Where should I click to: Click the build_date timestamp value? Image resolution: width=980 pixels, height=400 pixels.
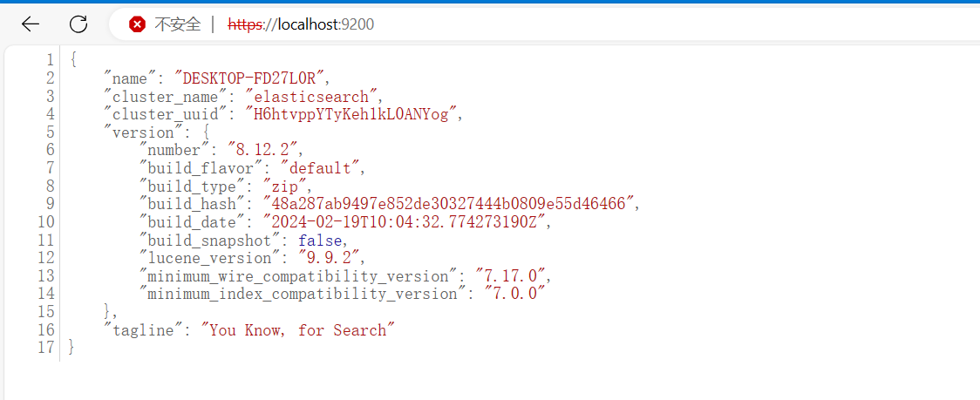pos(408,222)
